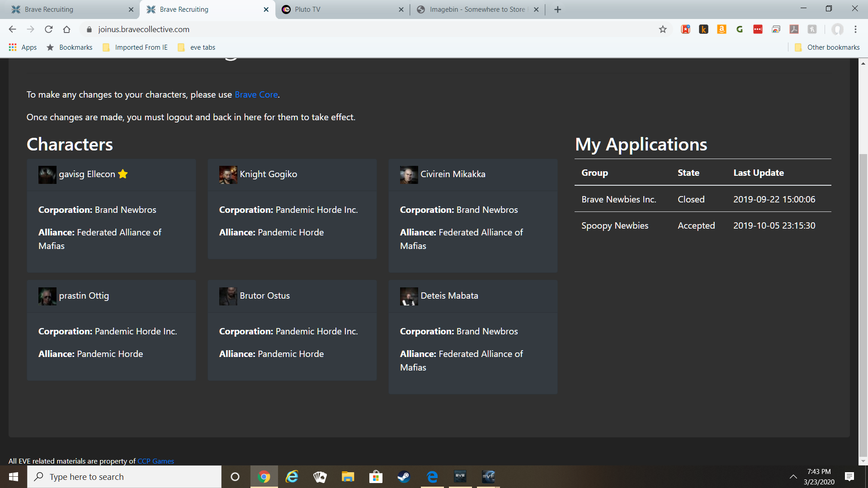This screenshot has height=488, width=868.
Task: Close the Pluto TV tab
Action: (x=401, y=9)
